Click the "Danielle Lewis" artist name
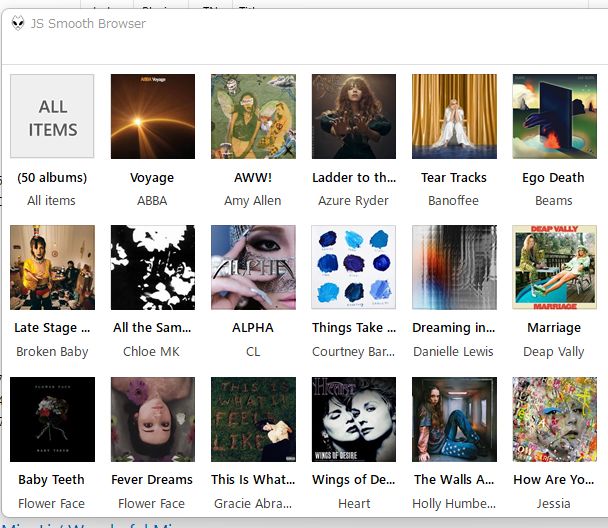Image resolution: width=608 pixels, height=528 pixels. click(x=453, y=352)
